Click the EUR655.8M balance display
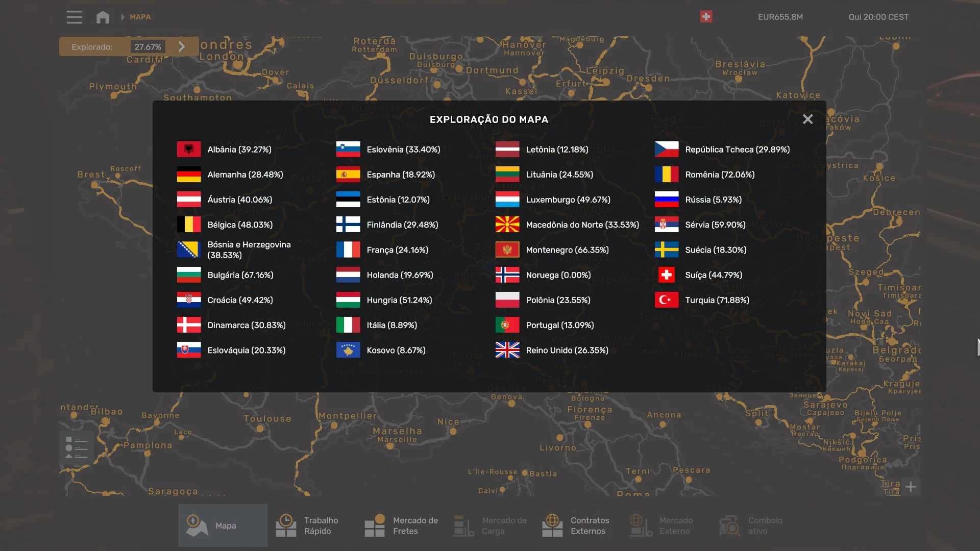This screenshot has width=980, height=551. (780, 17)
